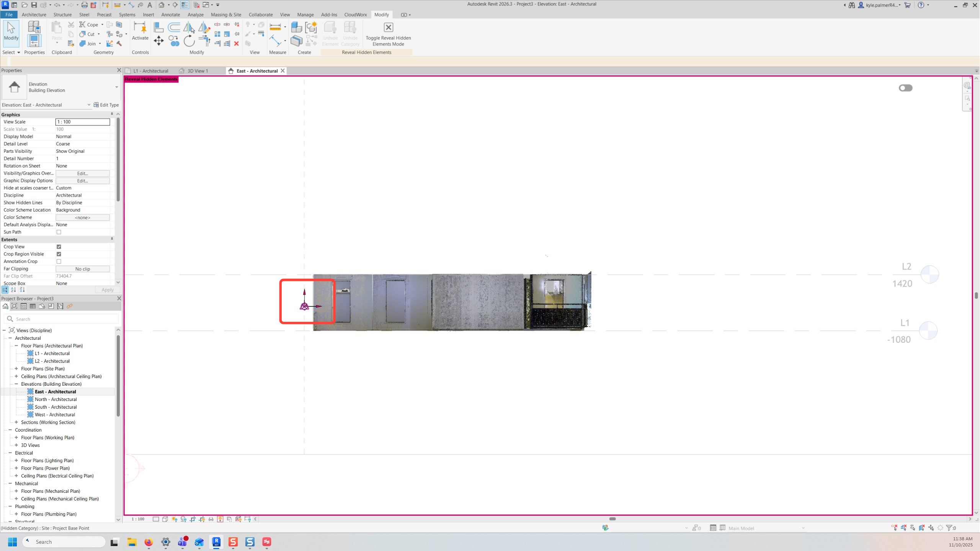The width and height of the screenshot is (980, 551).
Task: Open the Activate controls tool
Action: [x=140, y=31]
